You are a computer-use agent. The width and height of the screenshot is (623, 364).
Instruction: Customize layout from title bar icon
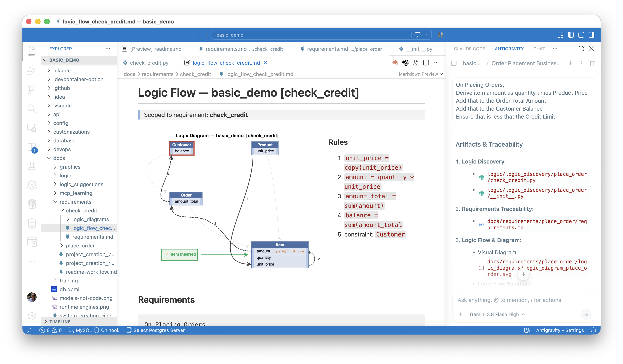pyautogui.click(x=561, y=35)
